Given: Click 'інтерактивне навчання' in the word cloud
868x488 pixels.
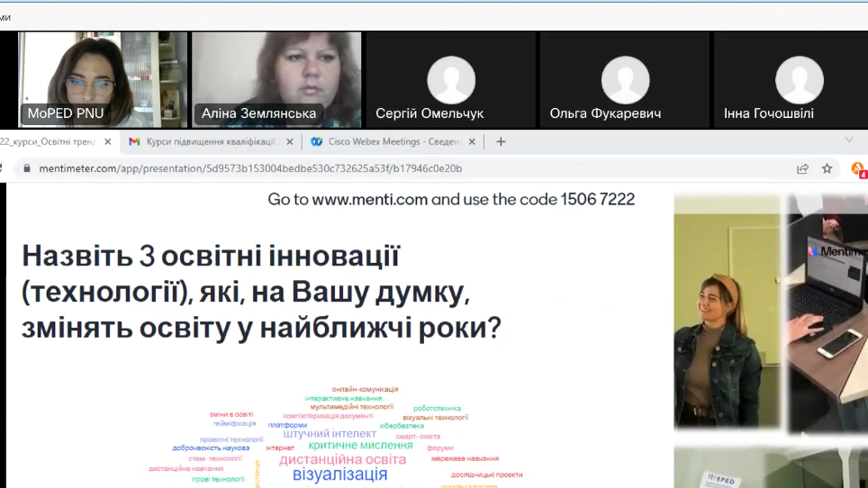Looking at the screenshot, I should (x=343, y=398).
